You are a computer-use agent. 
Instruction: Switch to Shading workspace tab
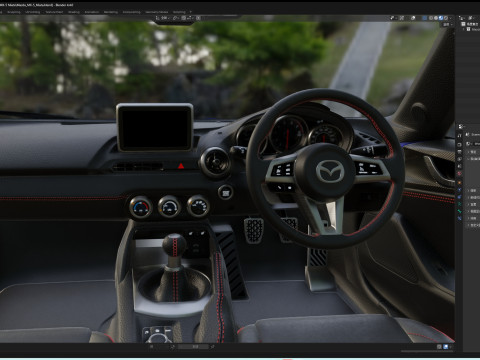[74, 12]
